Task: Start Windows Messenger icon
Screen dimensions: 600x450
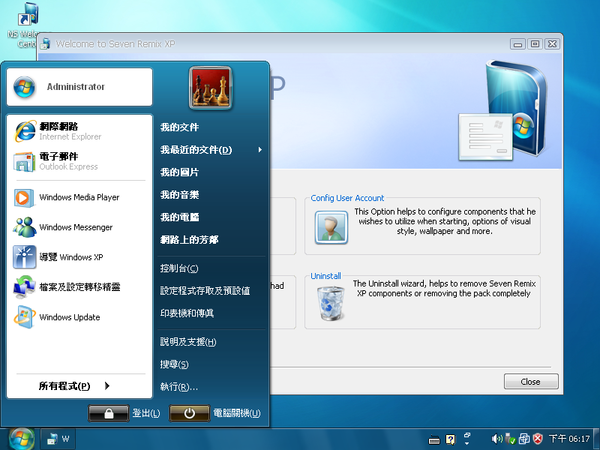Action: tap(24, 227)
